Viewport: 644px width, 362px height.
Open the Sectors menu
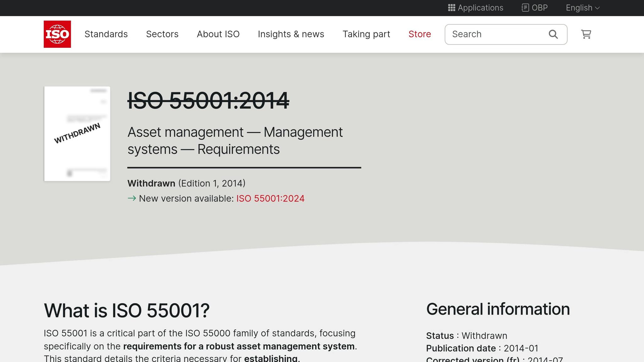pos(162,34)
